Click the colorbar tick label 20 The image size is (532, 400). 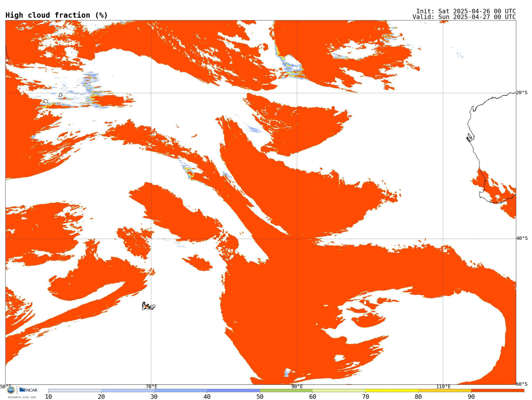101,397
